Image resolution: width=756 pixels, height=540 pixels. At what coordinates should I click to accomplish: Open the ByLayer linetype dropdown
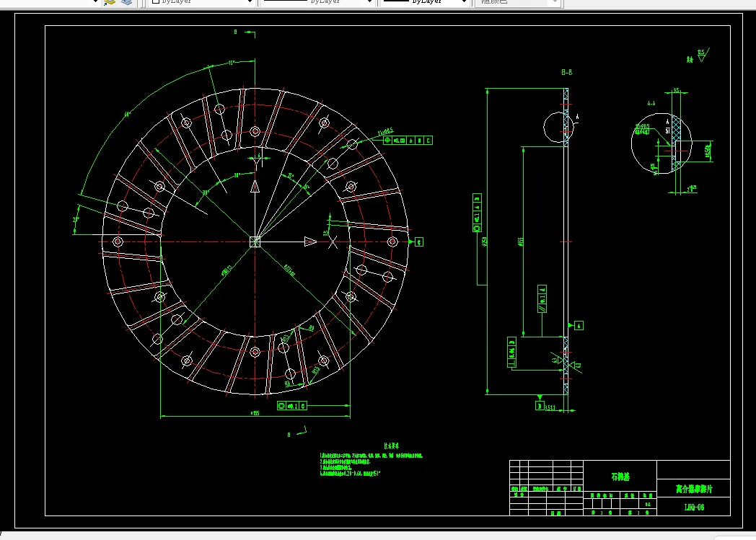pos(318,2)
